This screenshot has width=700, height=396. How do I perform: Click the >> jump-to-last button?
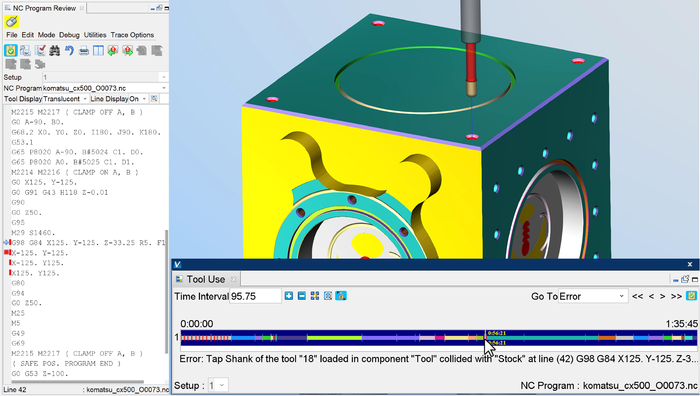coord(676,296)
